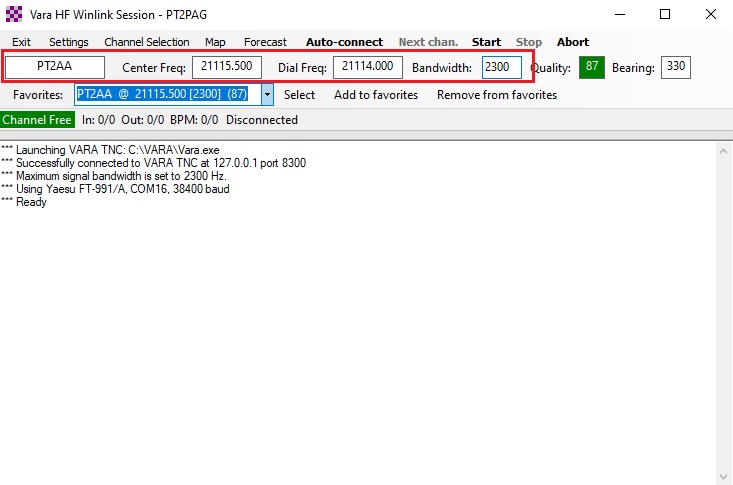Viewport: 733px width, 485px height.
Task: Click the Center Freq input field
Action: pyautogui.click(x=227, y=67)
